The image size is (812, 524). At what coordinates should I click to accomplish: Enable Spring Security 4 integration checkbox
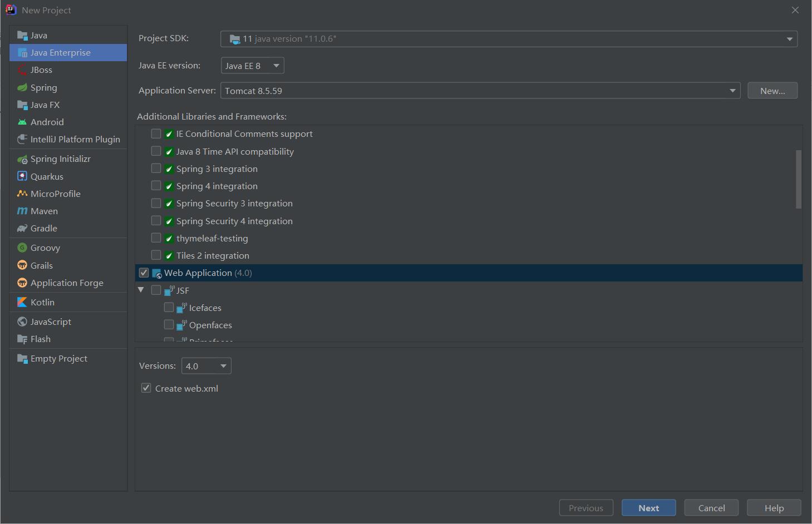click(x=156, y=220)
